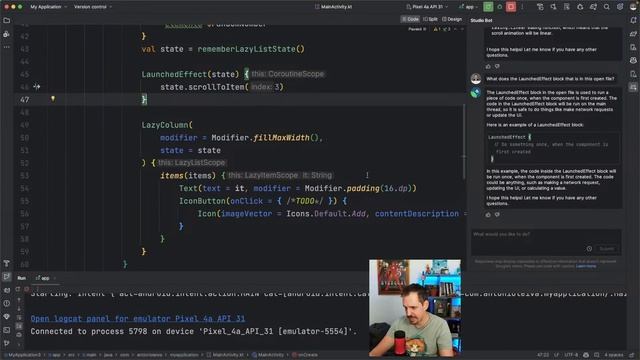Click the red Stop app button
Screen dimensions: 640x360
click(511, 7)
